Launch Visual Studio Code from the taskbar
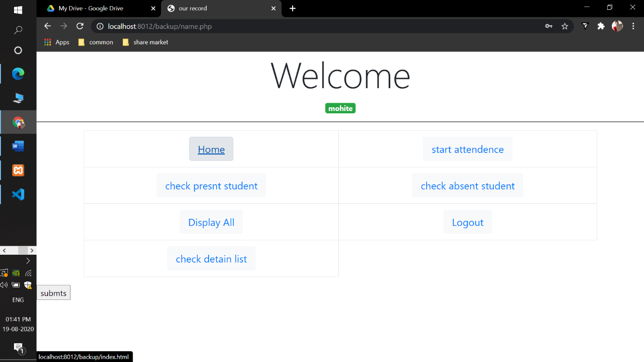Image resolution: width=644 pixels, height=362 pixels. [18, 195]
